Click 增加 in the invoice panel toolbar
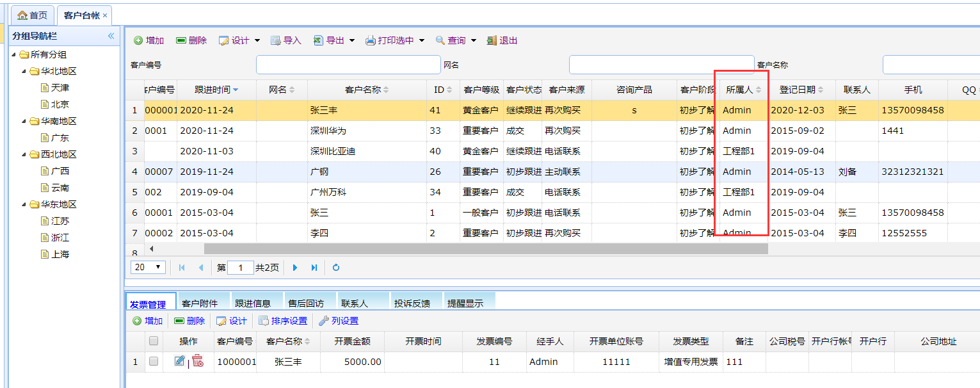 point(147,321)
